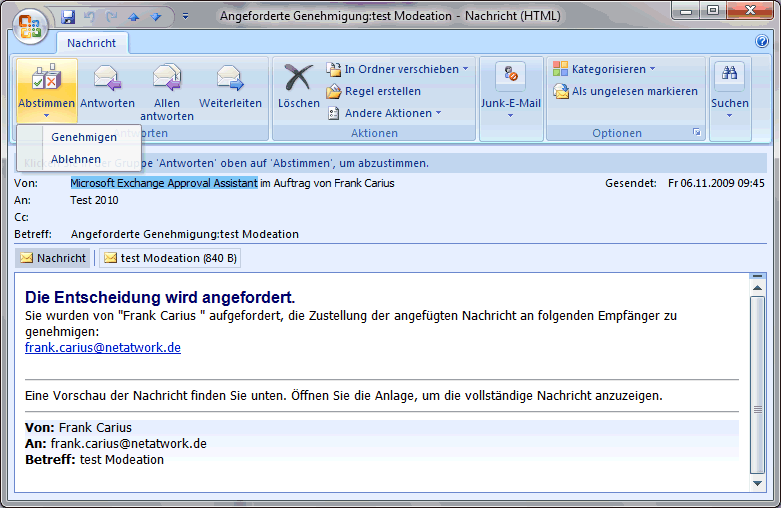Expand Kategorisieren dropdown arrow
The image size is (781, 508).
click(652, 69)
